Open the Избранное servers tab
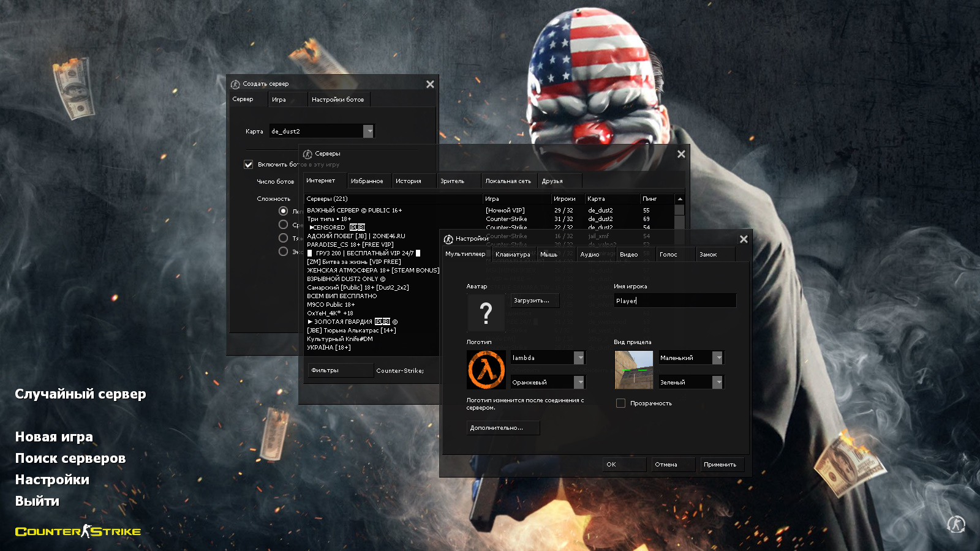 (367, 181)
